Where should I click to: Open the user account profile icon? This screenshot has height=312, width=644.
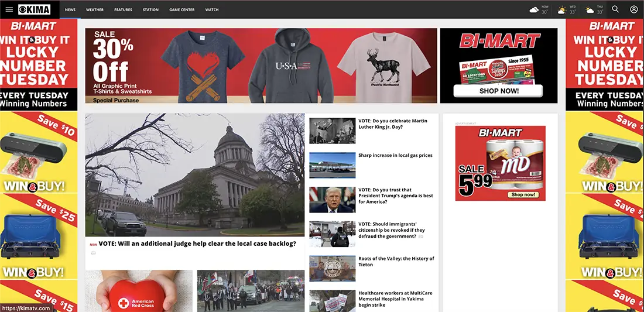point(633,9)
